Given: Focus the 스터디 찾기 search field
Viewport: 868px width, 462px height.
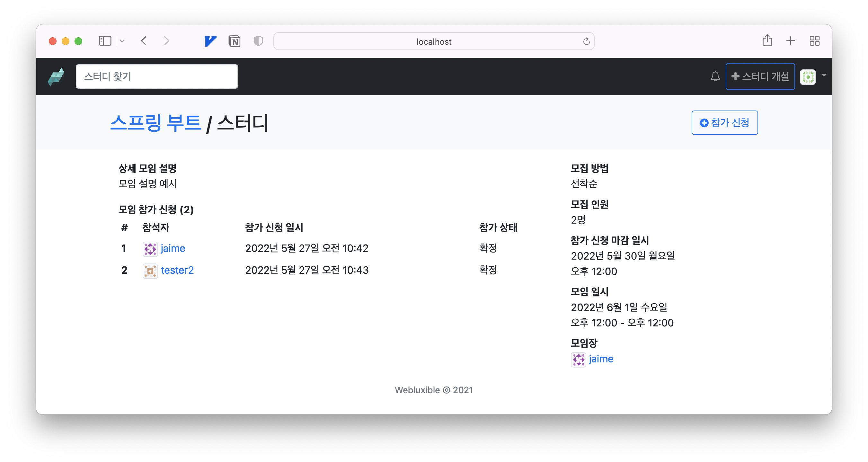Looking at the screenshot, I should tap(157, 76).
